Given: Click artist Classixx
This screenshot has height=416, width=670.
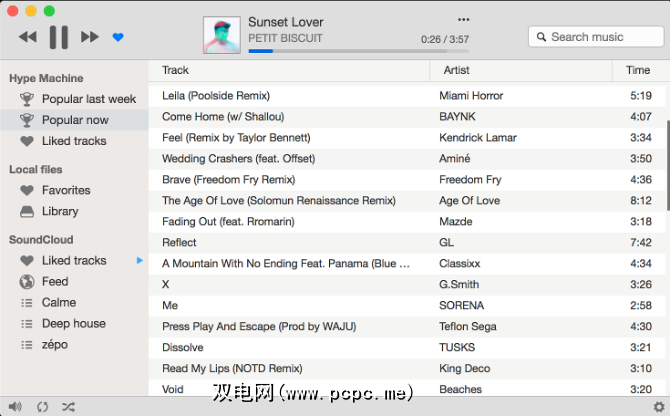Looking at the screenshot, I should click(459, 264).
